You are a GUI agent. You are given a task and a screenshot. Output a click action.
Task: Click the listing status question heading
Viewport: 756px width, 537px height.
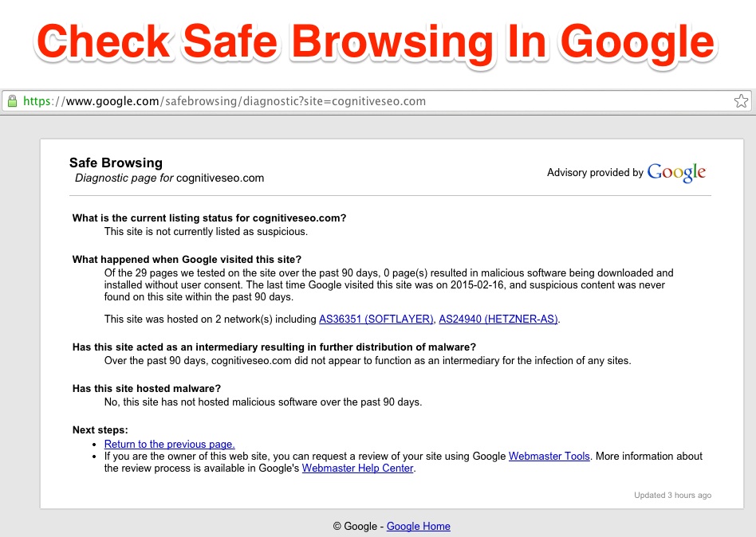209,218
